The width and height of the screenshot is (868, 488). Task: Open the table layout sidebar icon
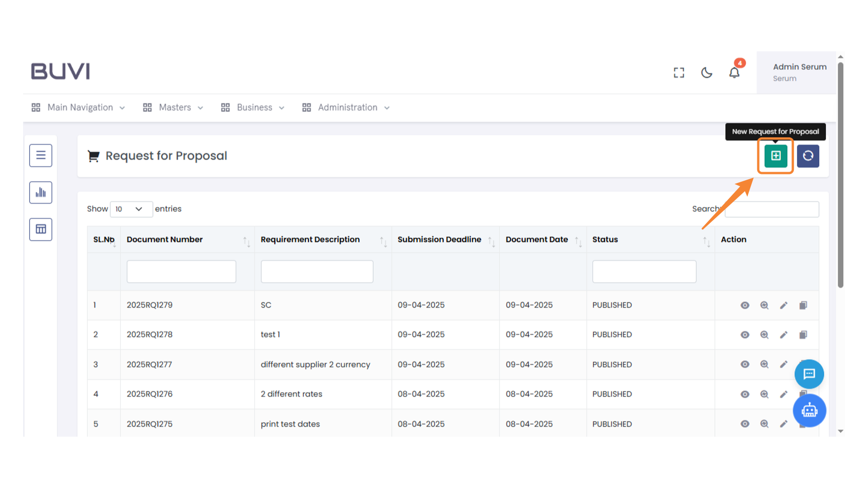pos(41,230)
